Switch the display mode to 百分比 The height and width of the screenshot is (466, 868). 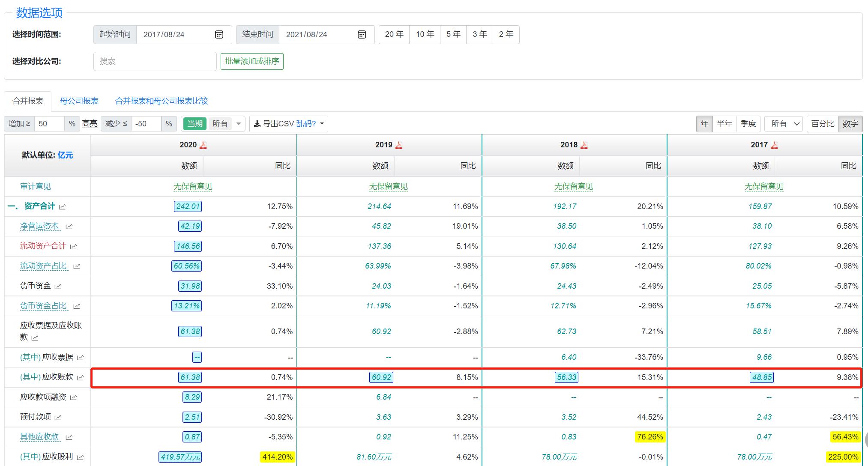click(x=823, y=124)
